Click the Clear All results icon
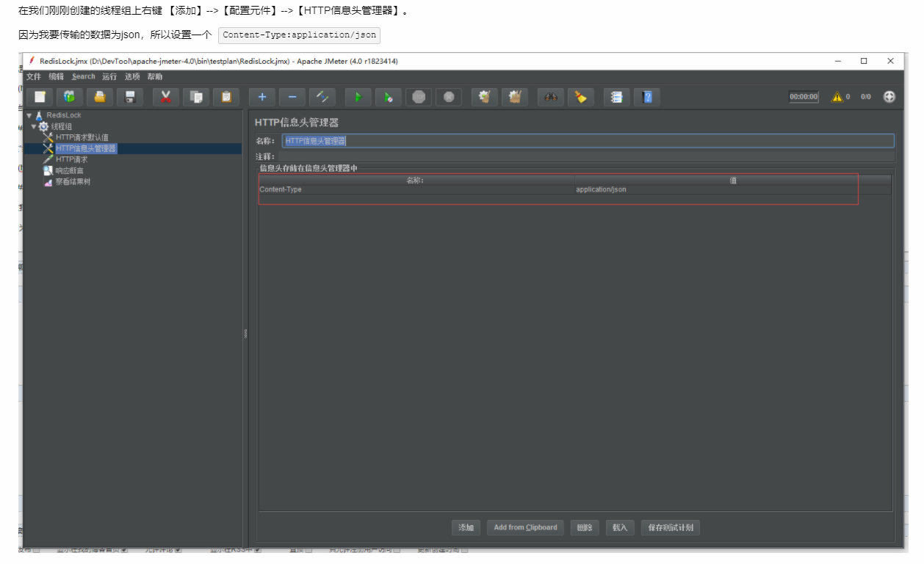924x564 pixels. (515, 96)
